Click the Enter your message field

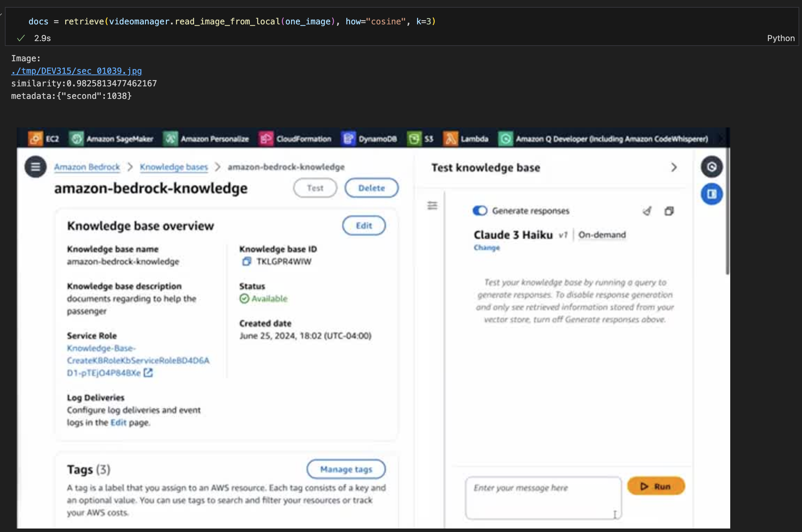[543, 498]
